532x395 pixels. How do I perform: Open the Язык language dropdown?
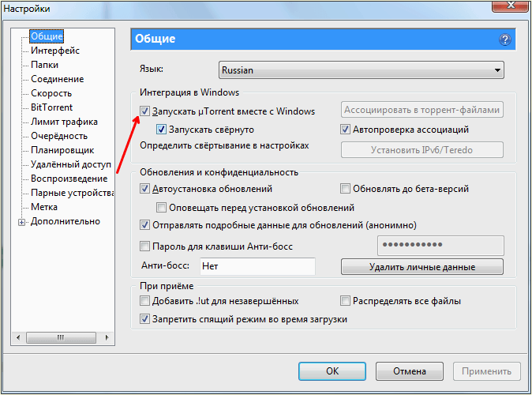click(362, 70)
